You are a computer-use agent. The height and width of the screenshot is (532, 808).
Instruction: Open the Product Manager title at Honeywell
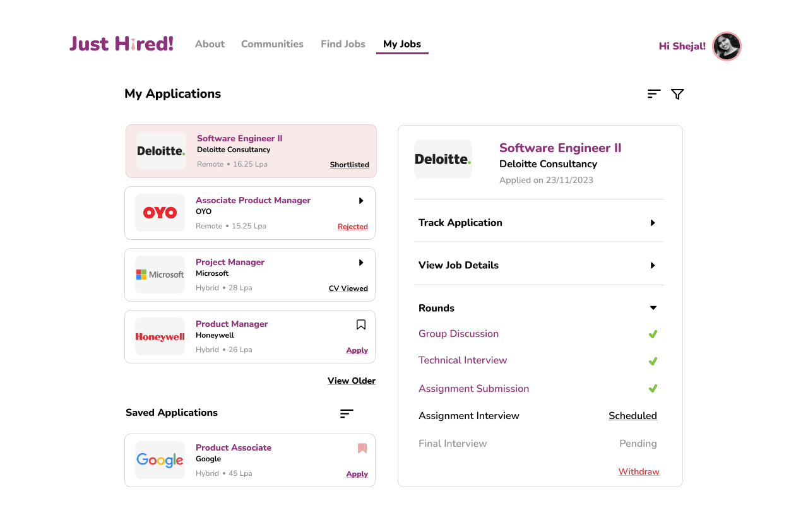pyautogui.click(x=232, y=324)
